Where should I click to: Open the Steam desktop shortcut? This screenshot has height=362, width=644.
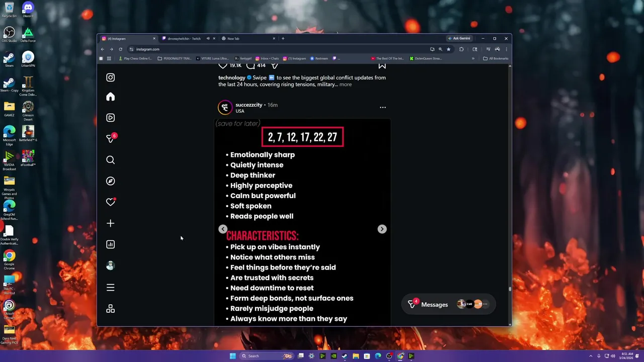click(x=9, y=59)
